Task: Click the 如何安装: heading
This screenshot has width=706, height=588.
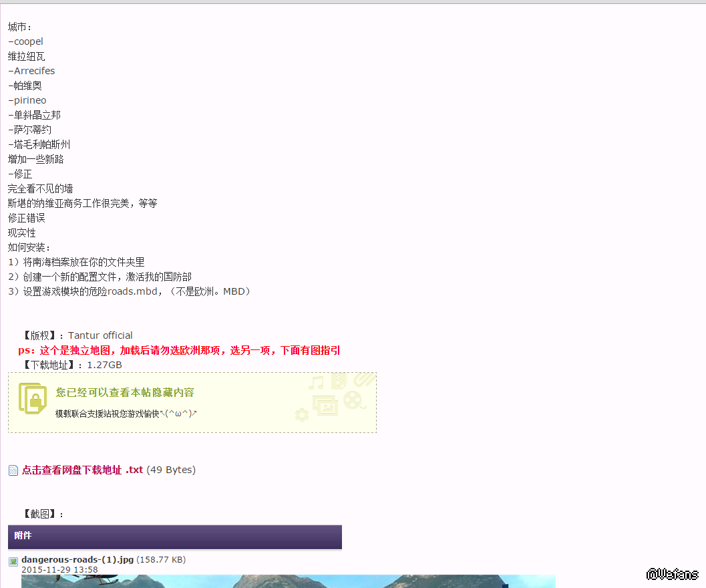Action: click(x=29, y=247)
